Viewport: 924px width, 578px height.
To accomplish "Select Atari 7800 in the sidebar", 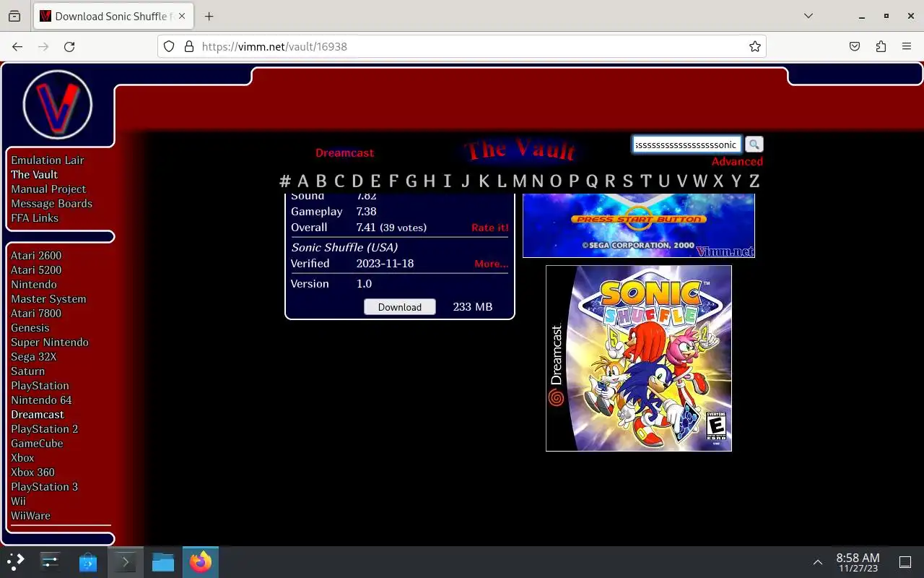I will 36,314.
